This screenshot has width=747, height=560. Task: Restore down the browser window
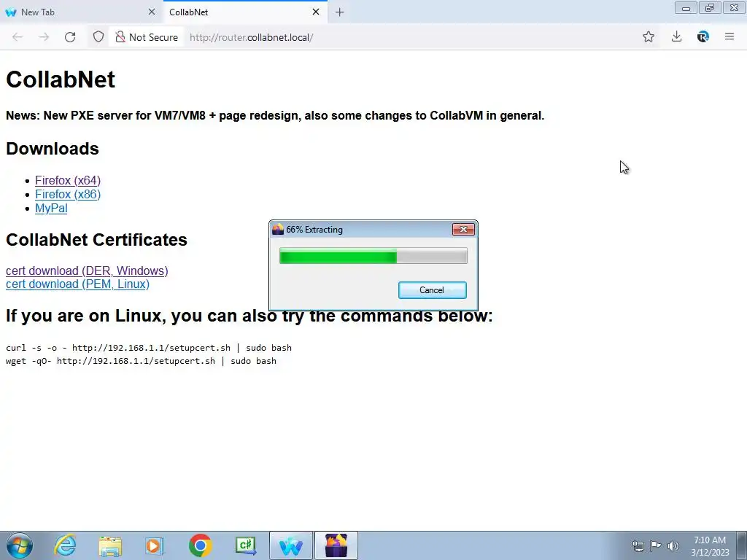710,8
